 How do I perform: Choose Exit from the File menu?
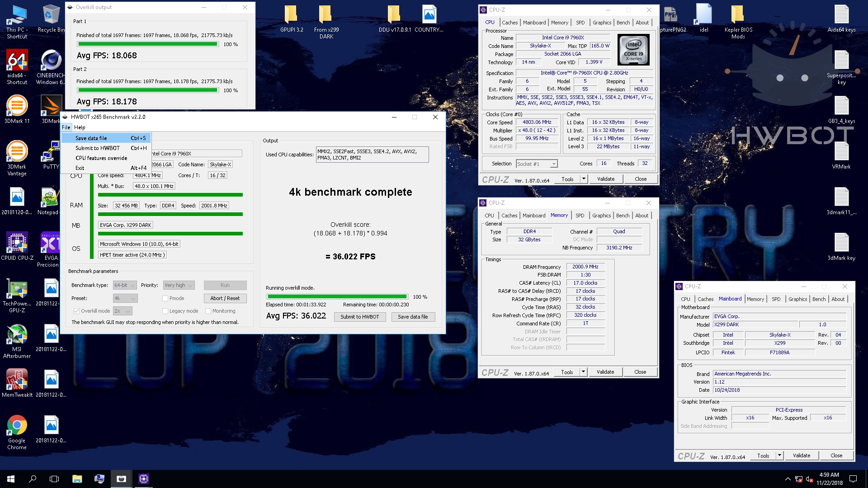coord(106,168)
